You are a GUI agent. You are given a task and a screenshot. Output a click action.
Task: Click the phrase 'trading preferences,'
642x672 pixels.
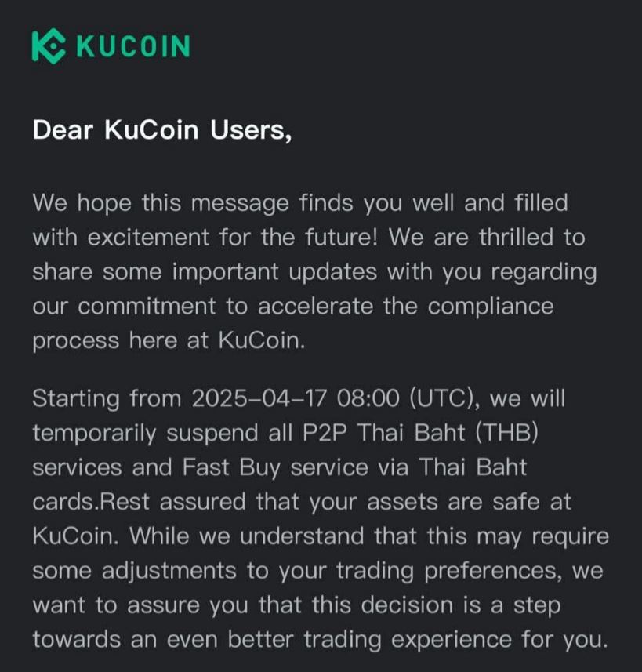(448, 571)
